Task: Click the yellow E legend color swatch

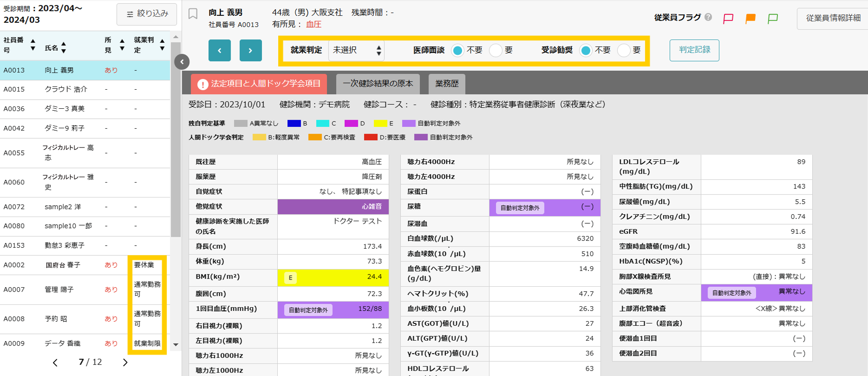Action: point(381,123)
